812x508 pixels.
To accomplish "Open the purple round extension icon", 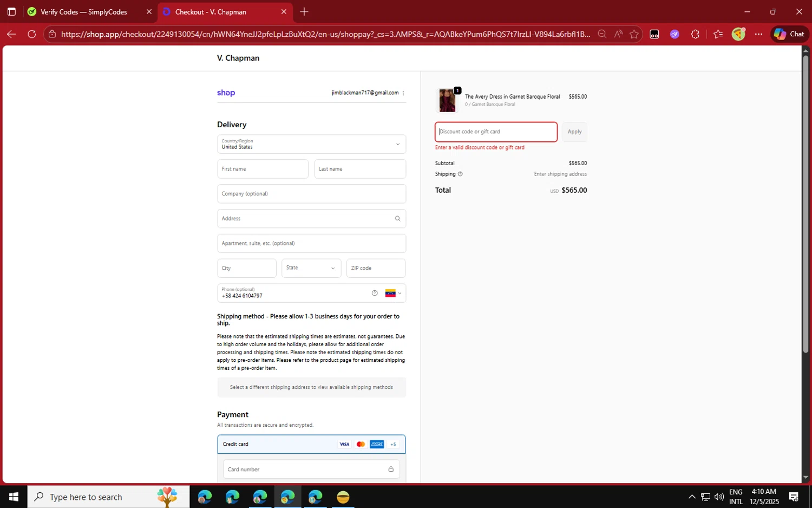I will (675, 34).
